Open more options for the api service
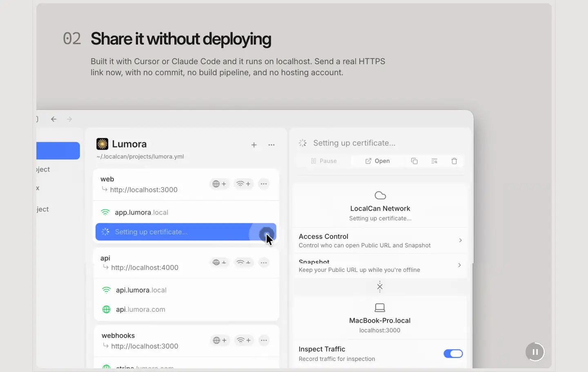The height and width of the screenshot is (372, 588). point(264,262)
